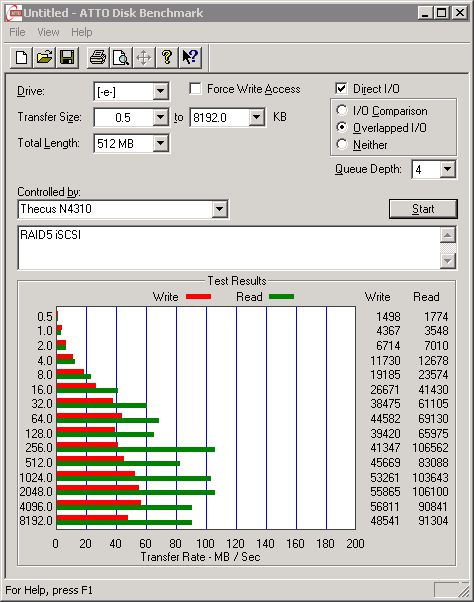474x602 pixels.
Task: Click the New document toolbar icon
Action: (21, 58)
